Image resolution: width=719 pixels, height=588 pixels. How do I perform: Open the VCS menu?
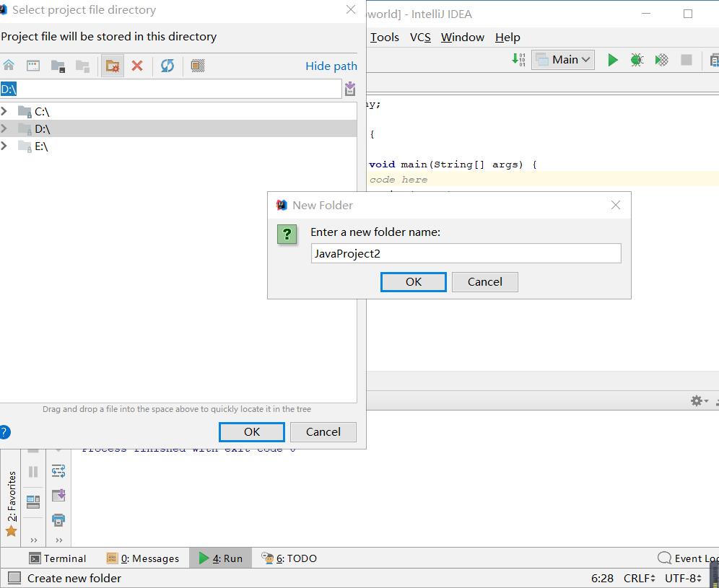tap(420, 37)
